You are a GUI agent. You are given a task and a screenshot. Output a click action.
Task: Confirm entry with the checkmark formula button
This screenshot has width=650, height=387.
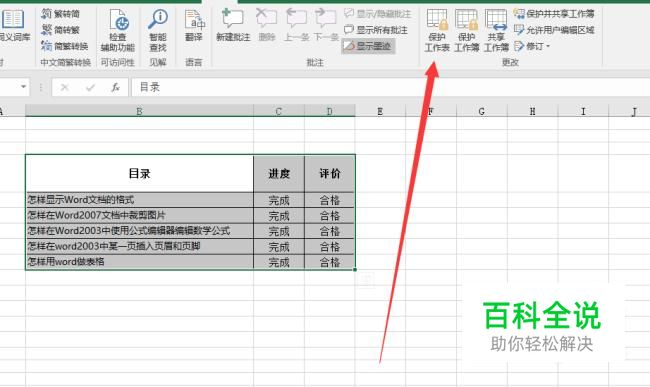[x=90, y=87]
